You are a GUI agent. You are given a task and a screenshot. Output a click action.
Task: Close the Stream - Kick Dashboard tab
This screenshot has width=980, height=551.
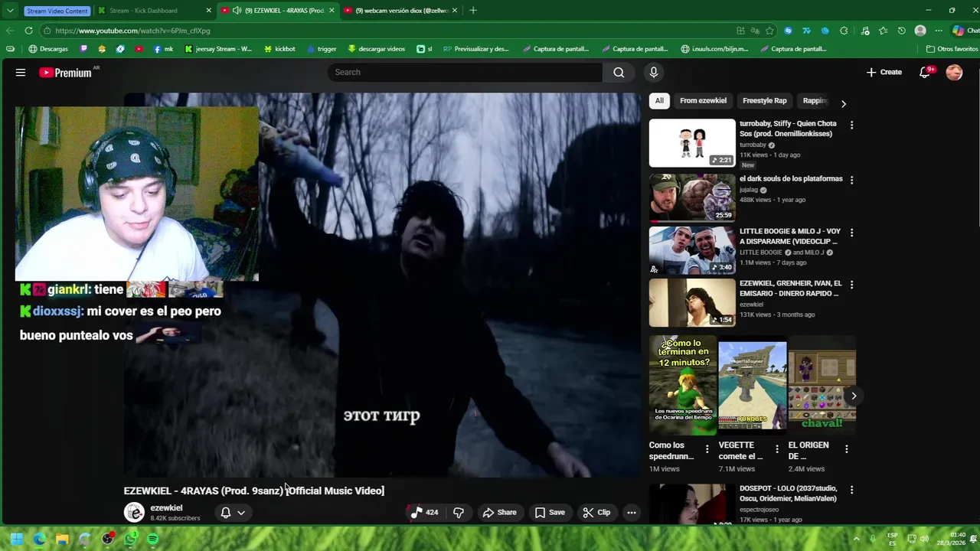click(209, 11)
